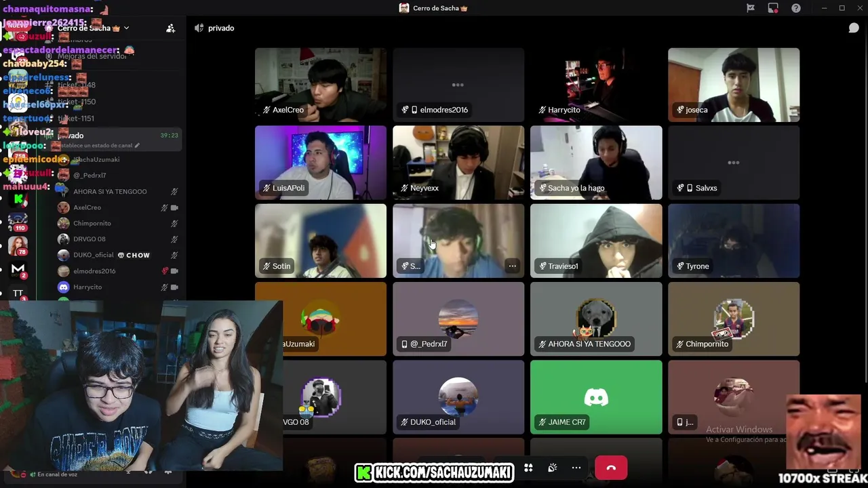868x488 pixels.
Task: Open the activities icon in call controls
Action: [528, 468]
